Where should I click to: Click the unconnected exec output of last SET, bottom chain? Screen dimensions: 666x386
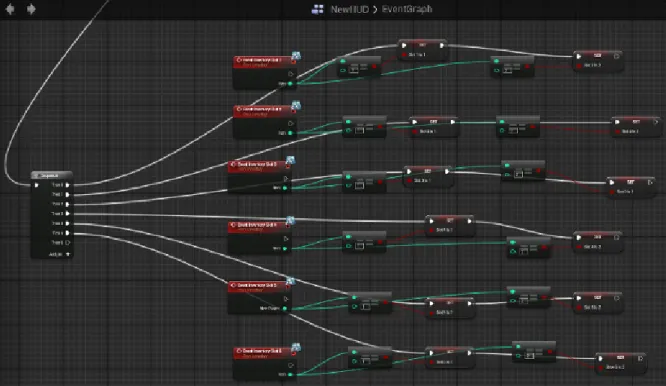(640, 358)
